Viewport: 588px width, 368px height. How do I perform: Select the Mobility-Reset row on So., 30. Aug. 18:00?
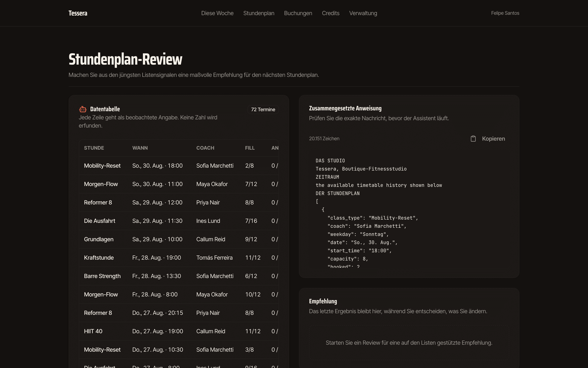179,166
